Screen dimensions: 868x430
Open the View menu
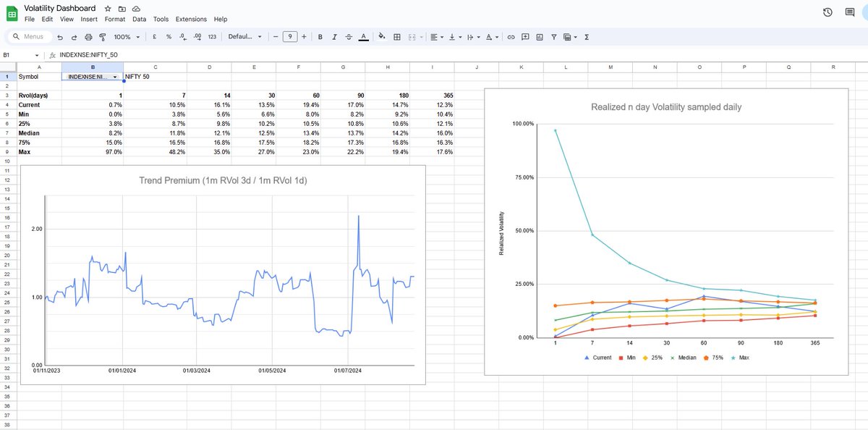pos(67,20)
